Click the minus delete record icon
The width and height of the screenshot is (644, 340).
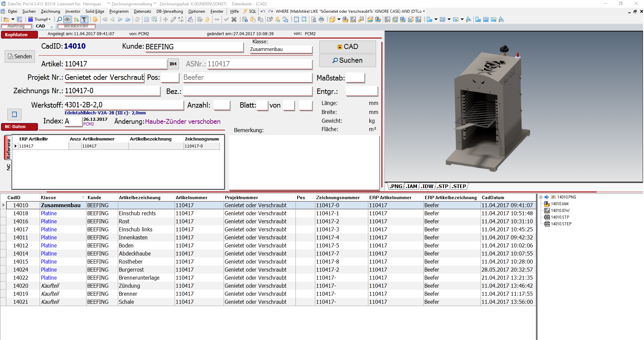(x=217, y=19)
